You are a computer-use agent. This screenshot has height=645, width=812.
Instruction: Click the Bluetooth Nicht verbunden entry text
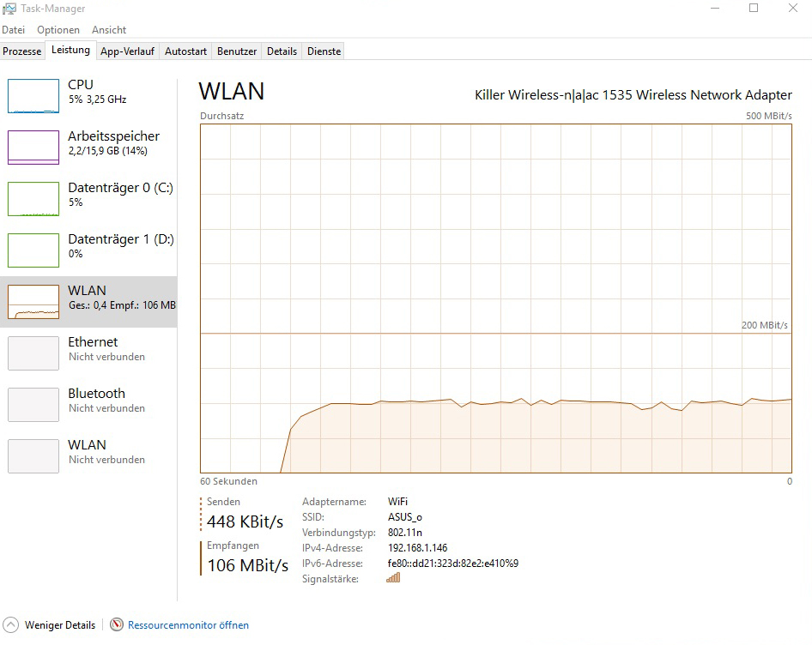click(x=106, y=401)
